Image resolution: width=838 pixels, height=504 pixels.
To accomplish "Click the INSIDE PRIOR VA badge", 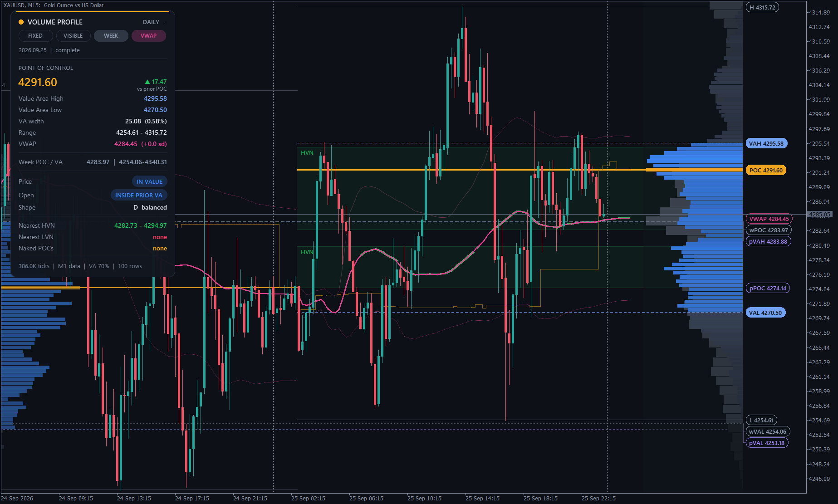I will pos(139,195).
